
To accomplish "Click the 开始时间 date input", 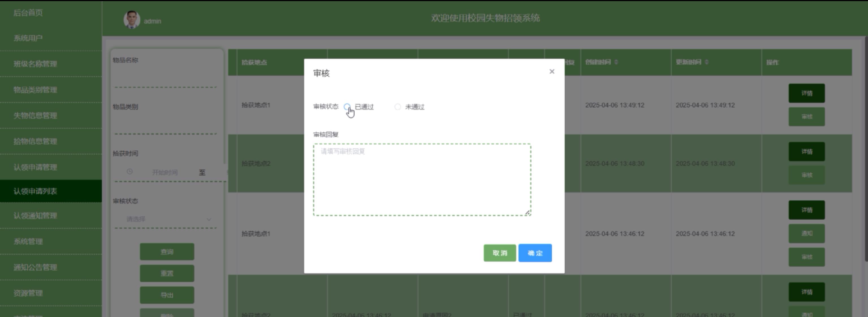I will click(165, 173).
